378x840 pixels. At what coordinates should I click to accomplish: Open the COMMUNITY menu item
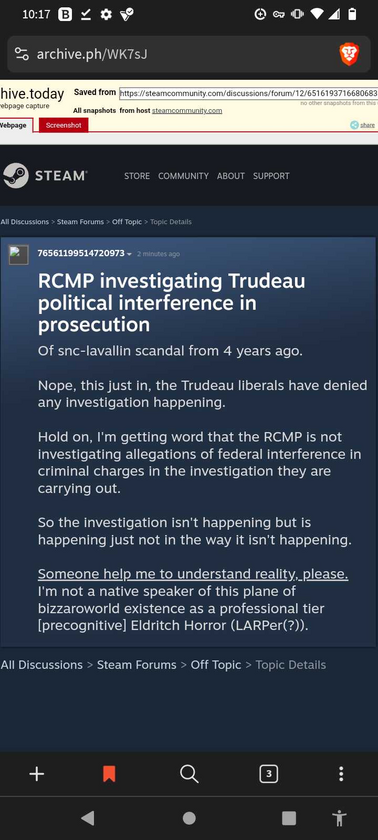(183, 176)
